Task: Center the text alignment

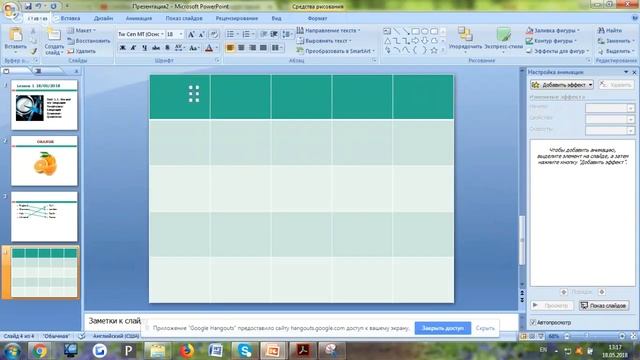Action: (x=241, y=48)
